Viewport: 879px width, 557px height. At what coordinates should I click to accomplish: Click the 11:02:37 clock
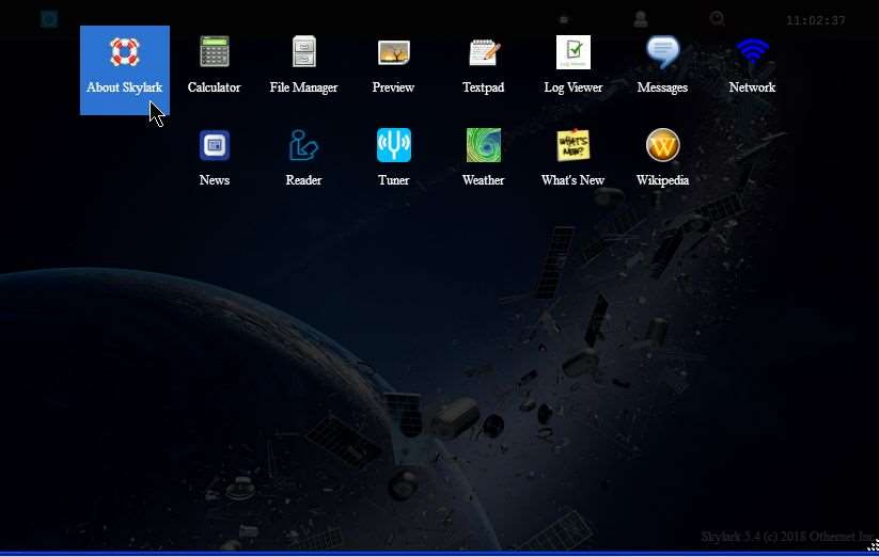coord(816,21)
